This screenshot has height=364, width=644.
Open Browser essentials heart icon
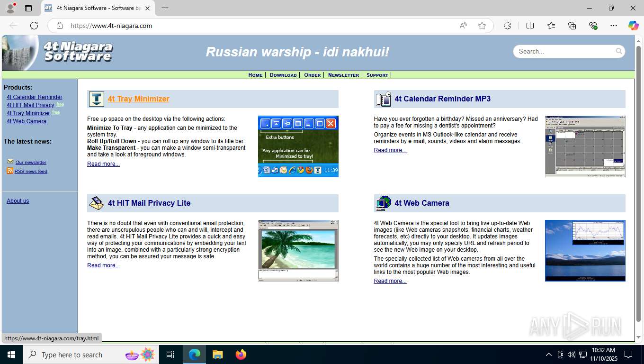593,26
